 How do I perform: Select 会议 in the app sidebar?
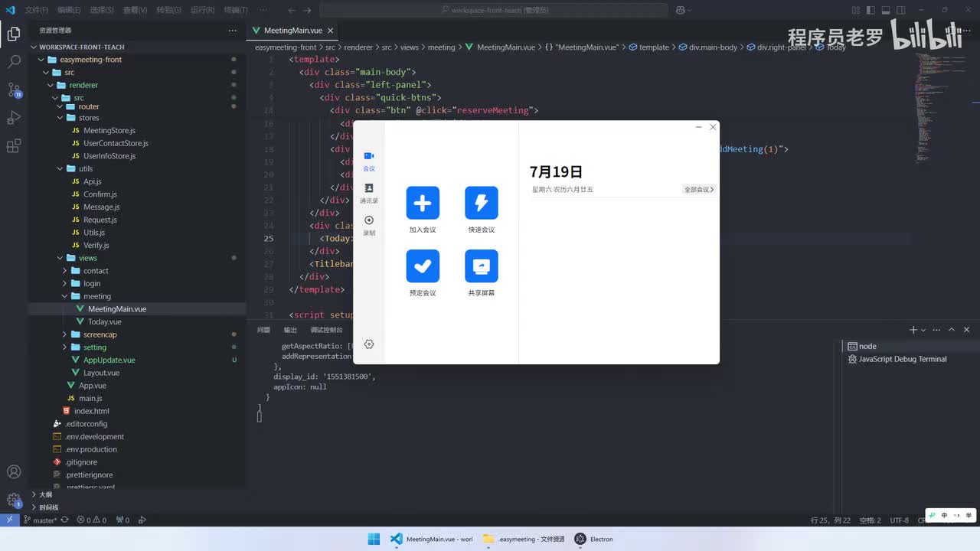[x=369, y=161]
